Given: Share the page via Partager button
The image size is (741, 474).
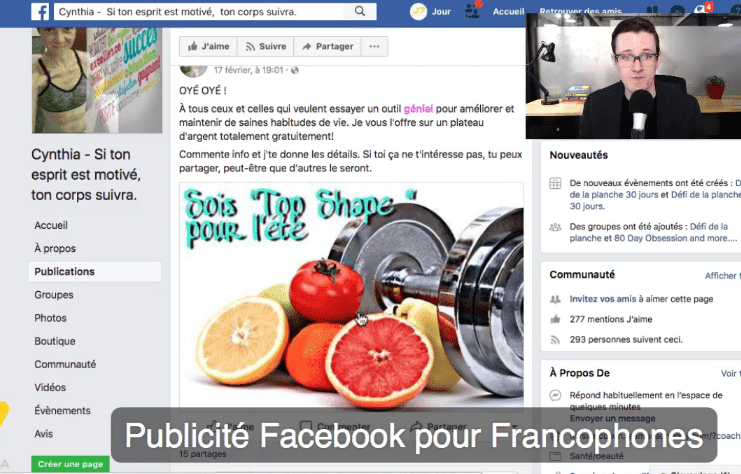Looking at the screenshot, I should coord(327,46).
